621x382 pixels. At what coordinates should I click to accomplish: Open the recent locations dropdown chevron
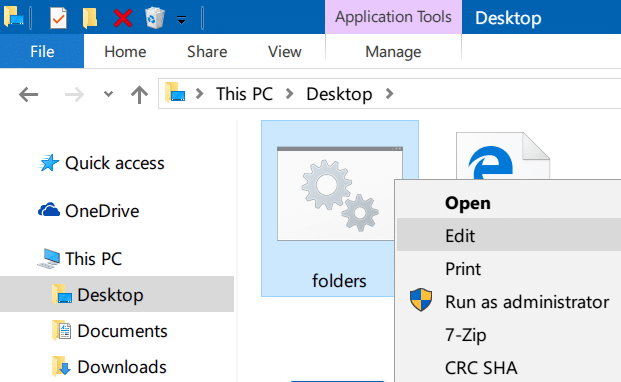tap(108, 94)
